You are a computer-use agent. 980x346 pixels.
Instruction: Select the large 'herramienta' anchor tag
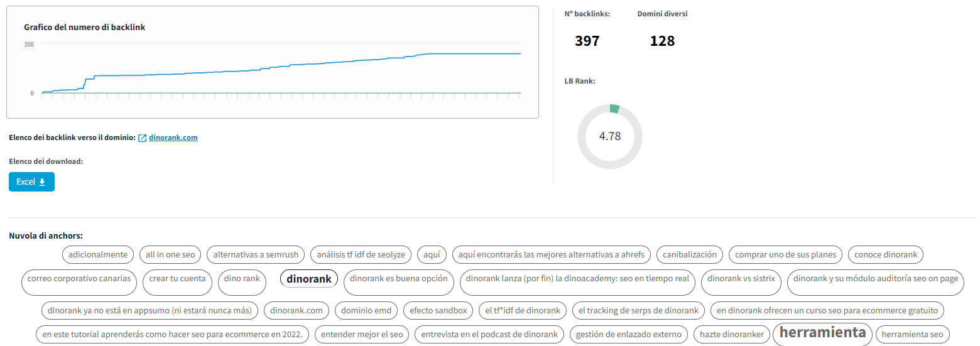click(822, 333)
